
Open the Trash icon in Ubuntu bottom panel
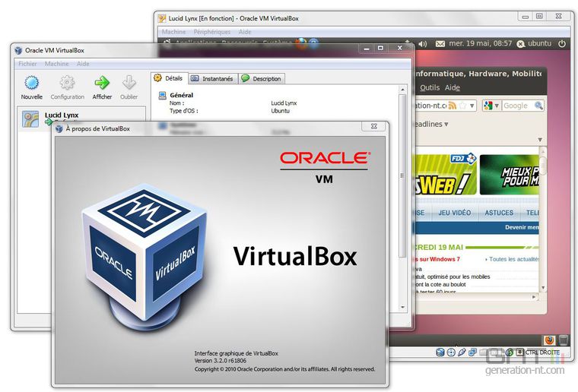(x=563, y=340)
